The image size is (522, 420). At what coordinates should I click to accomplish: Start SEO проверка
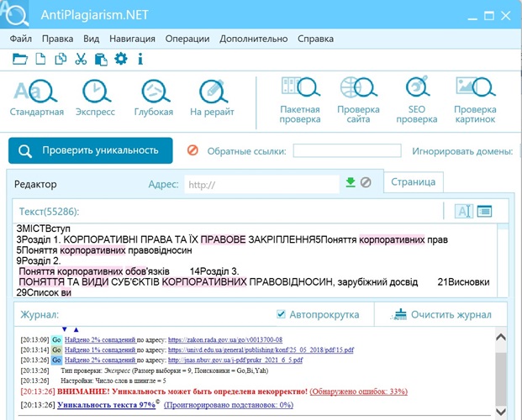tap(416, 100)
